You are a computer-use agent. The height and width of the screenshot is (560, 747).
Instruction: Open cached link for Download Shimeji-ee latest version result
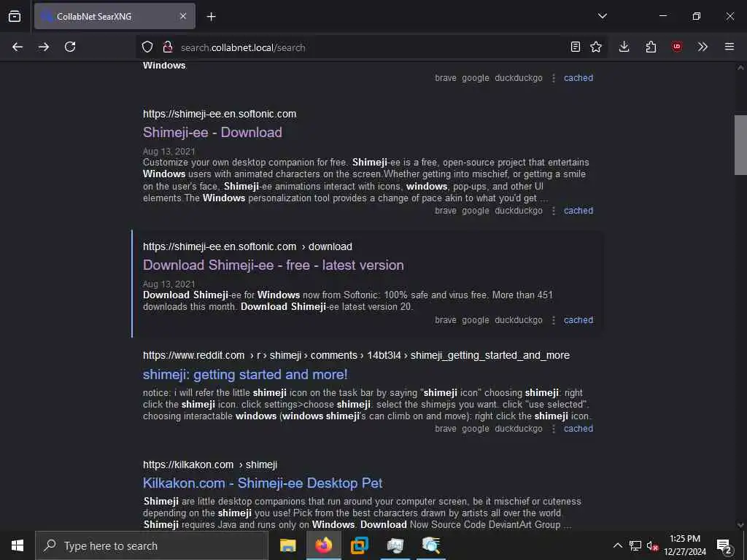tap(578, 320)
